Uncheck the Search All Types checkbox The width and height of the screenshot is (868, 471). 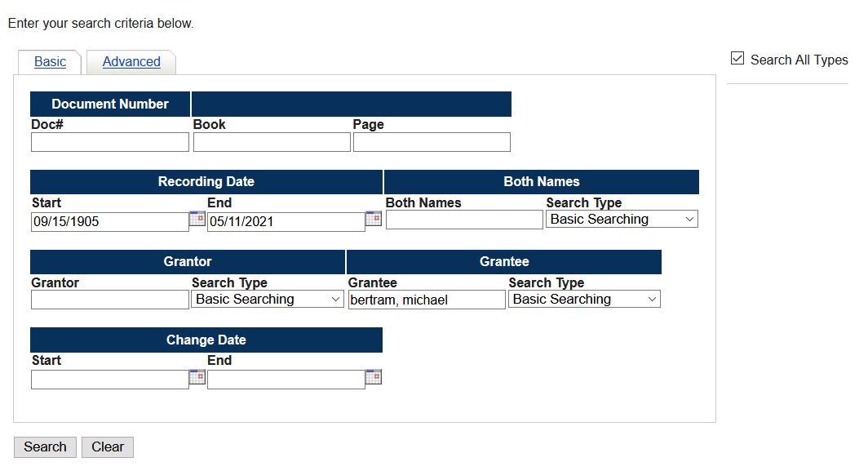(x=737, y=58)
